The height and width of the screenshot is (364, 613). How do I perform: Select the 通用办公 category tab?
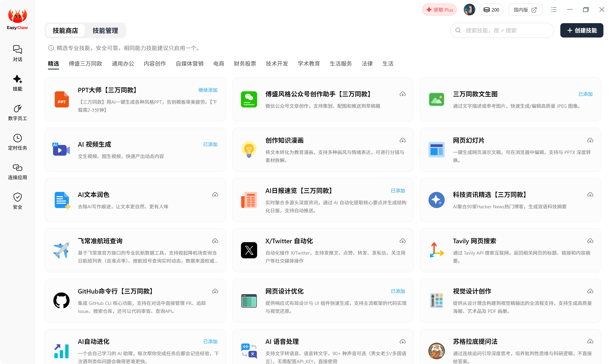point(123,63)
